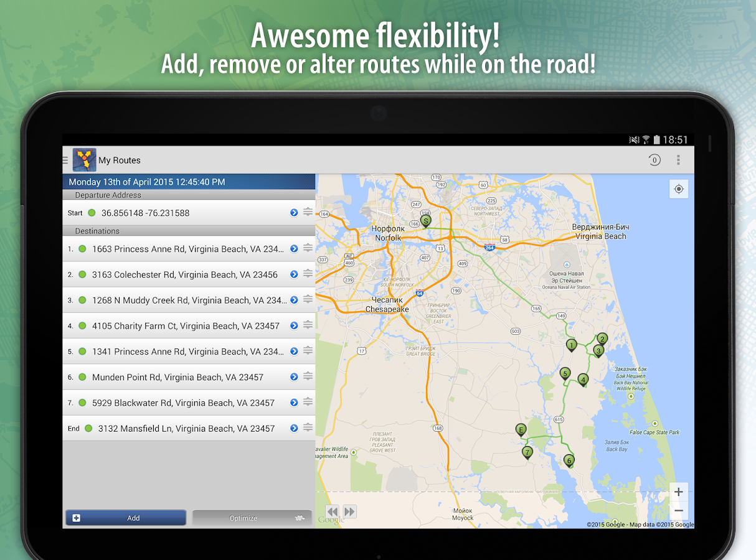Viewport: 756px width, 560px height.
Task: Open details for the 3132 Mansfield Ln end stop
Action: [293, 427]
